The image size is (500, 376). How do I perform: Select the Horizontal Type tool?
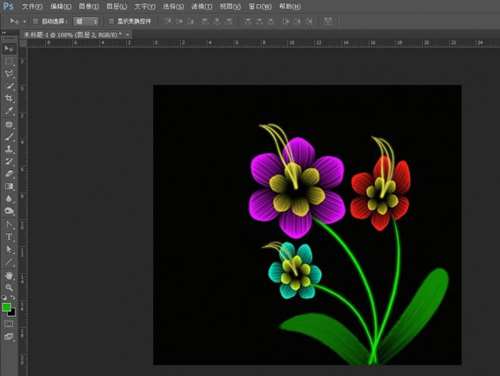pos(9,237)
